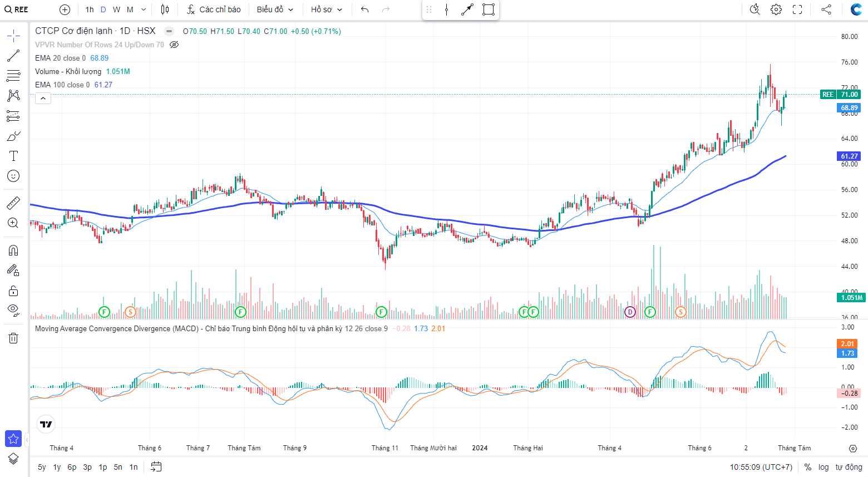Select rectangle tool in floating toolbar
This screenshot has width=868, height=477.
[489, 9]
